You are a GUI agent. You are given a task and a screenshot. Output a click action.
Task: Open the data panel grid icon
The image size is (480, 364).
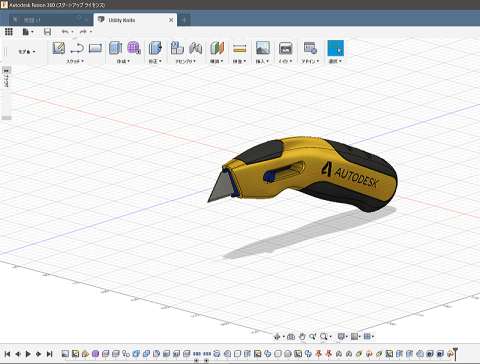pos(9,32)
